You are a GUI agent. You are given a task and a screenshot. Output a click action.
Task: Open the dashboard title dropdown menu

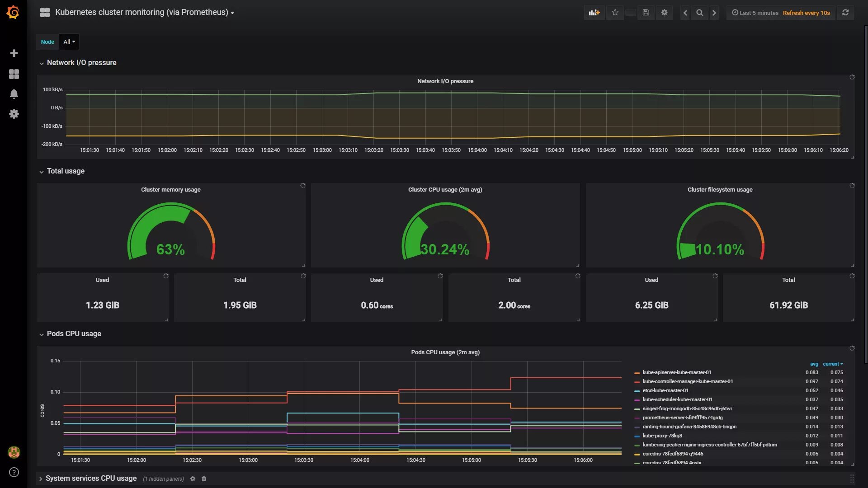pyautogui.click(x=144, y=13)
